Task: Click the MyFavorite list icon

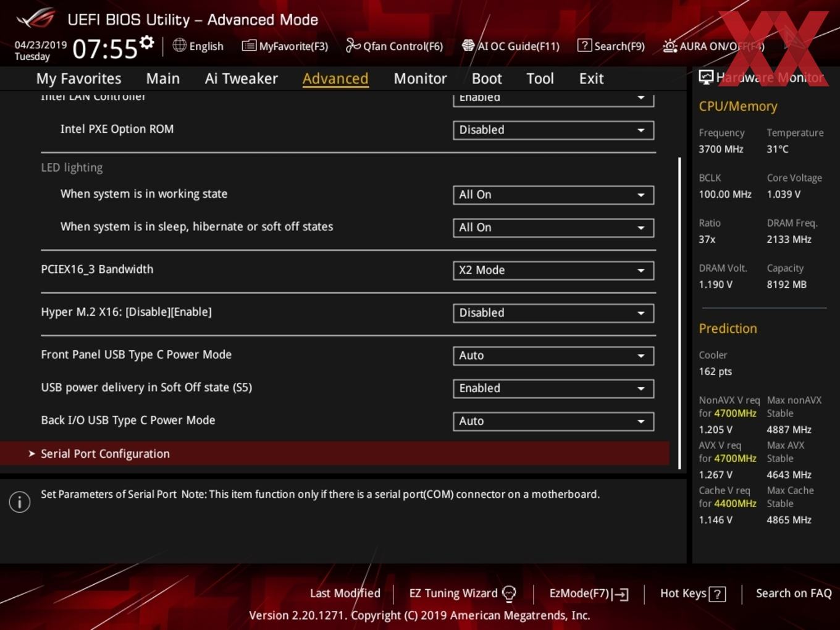Action: coord(249,46)
